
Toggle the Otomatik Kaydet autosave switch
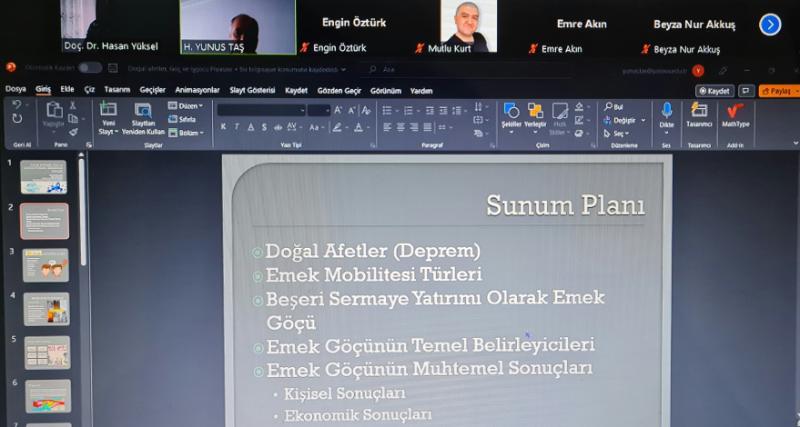tap(90, 68)
